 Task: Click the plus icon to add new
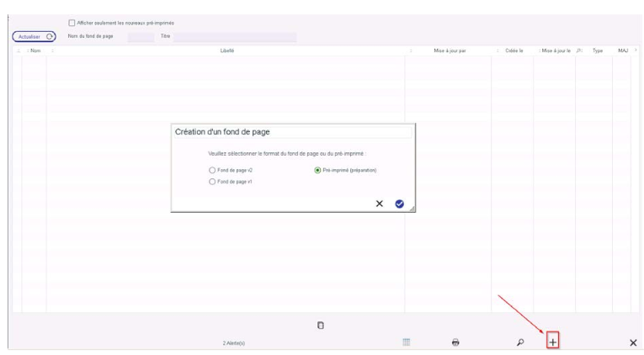tap(553, 342)
